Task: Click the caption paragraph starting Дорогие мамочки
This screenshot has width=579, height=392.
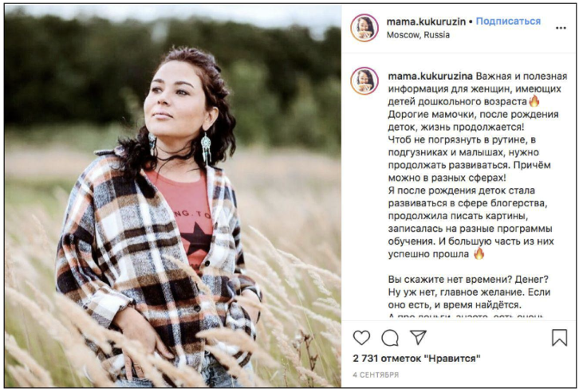Action: tap(474, 120)
